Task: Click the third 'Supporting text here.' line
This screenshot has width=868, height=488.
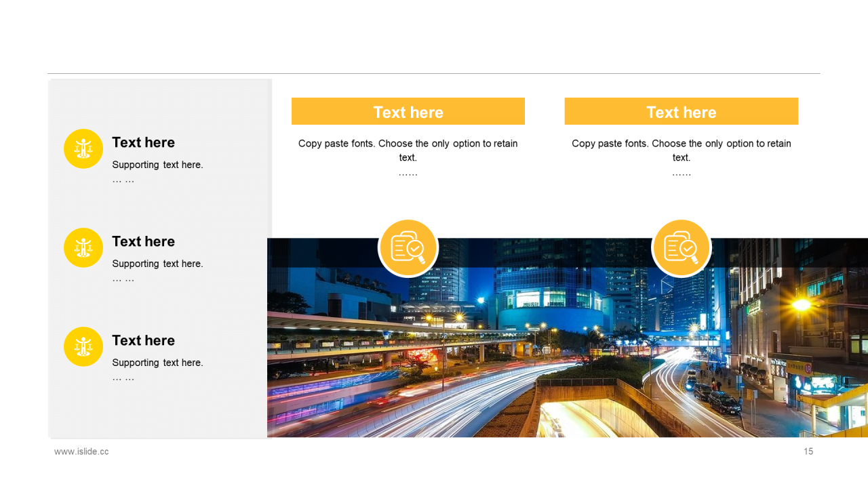Action: pyautogui.click(x=157, y=363)
